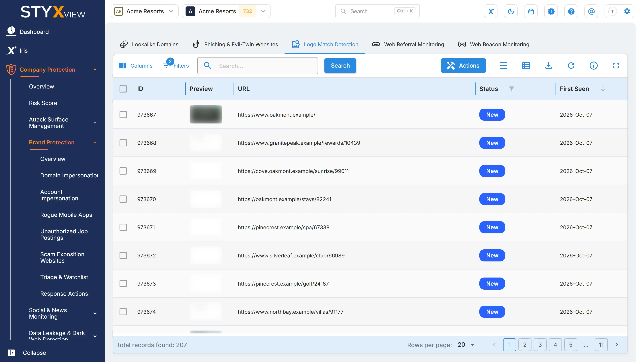Go to page 11 of results

[x=601, y=345]
